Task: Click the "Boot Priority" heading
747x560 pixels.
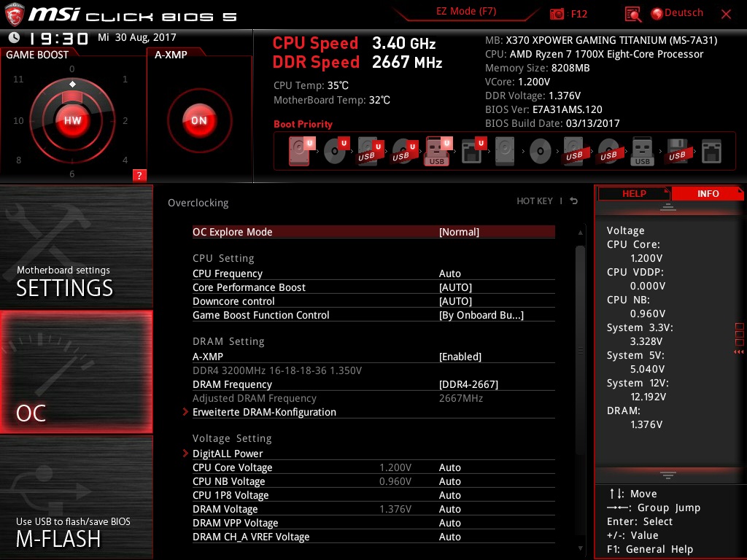Action: pyautogui.click(x=303, y=124)
